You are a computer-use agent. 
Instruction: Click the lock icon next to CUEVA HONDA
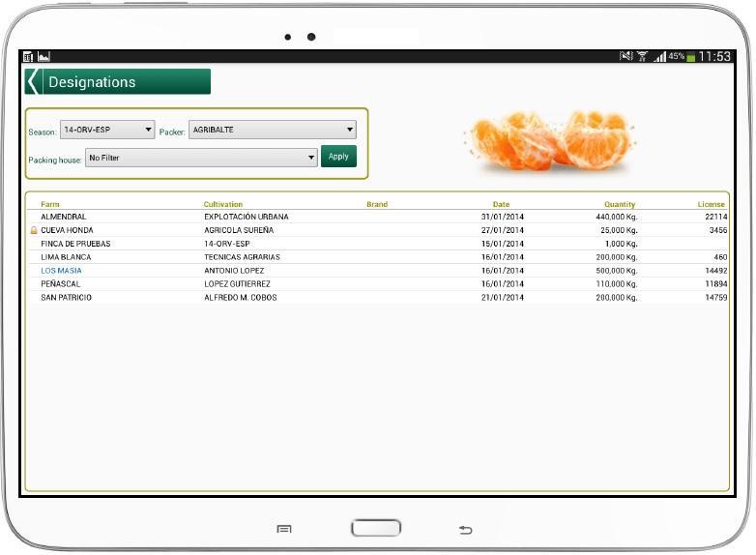tap(34, 230)
